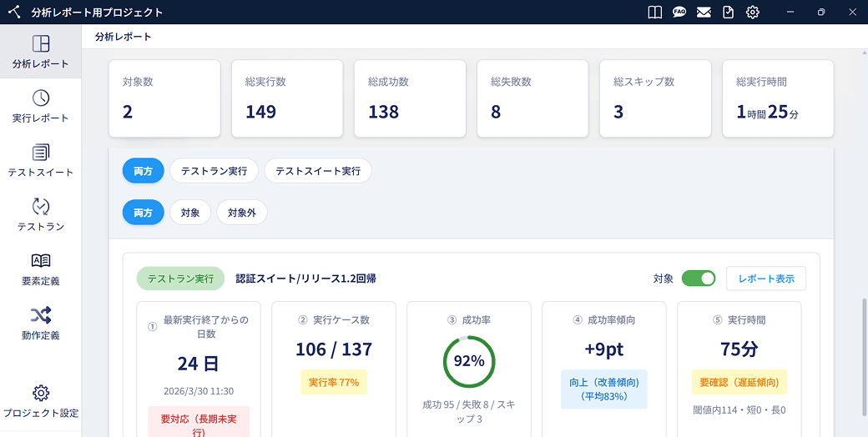Select 対象 filter pill

click(190, 213)
